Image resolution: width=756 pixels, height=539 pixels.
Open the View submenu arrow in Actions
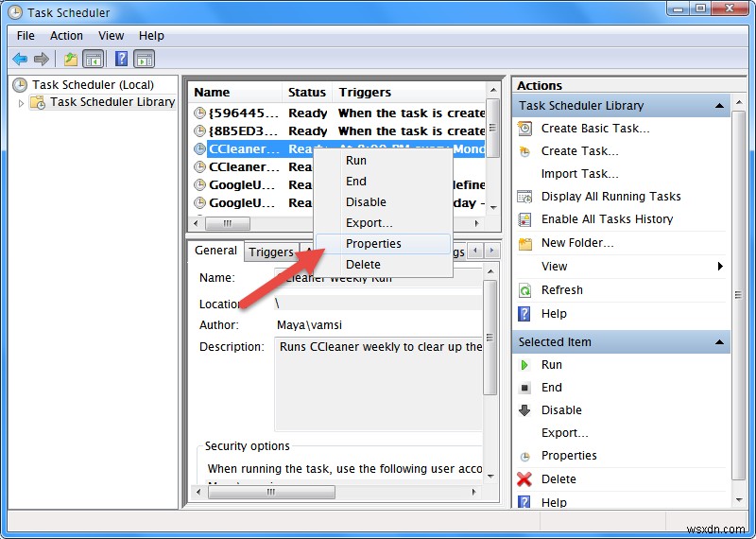point(720,267)
